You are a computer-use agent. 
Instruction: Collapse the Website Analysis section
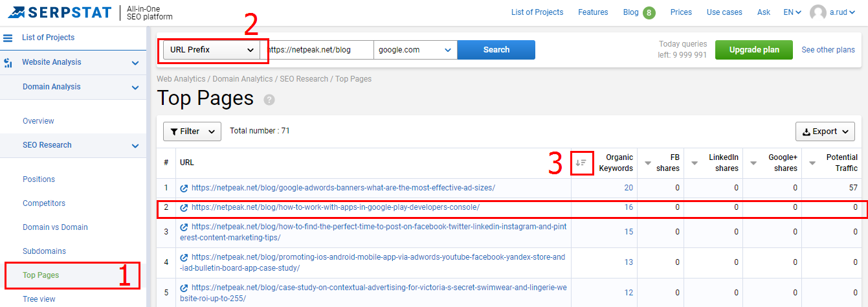tap(135, 63)
